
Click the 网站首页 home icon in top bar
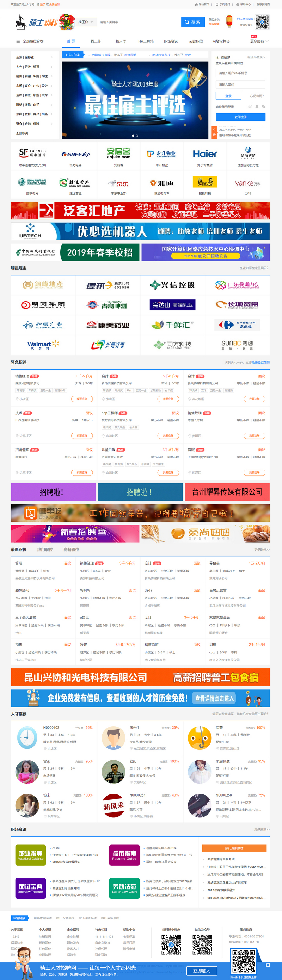tap(196, 5)
